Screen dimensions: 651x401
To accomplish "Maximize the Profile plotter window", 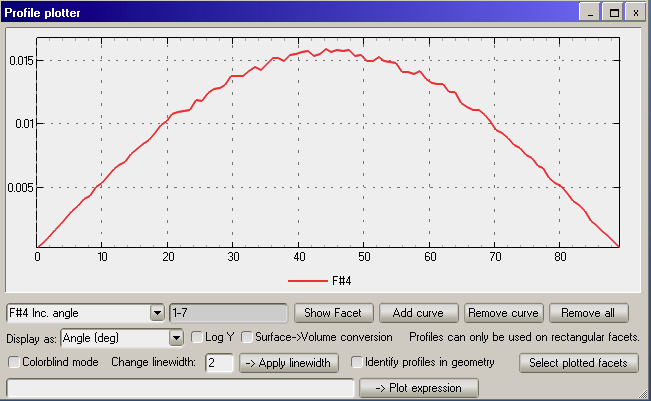I will (614, 12).
